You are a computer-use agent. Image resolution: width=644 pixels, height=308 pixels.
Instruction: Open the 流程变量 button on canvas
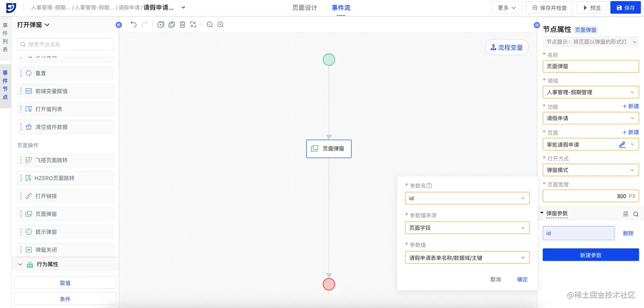507,47
